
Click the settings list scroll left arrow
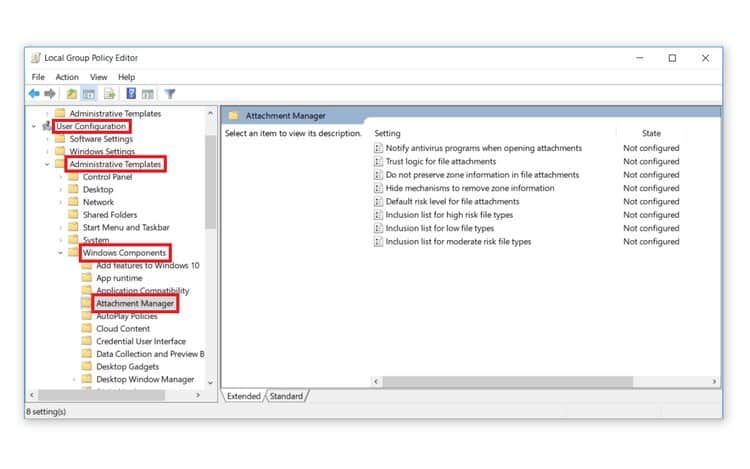point(376,382)
